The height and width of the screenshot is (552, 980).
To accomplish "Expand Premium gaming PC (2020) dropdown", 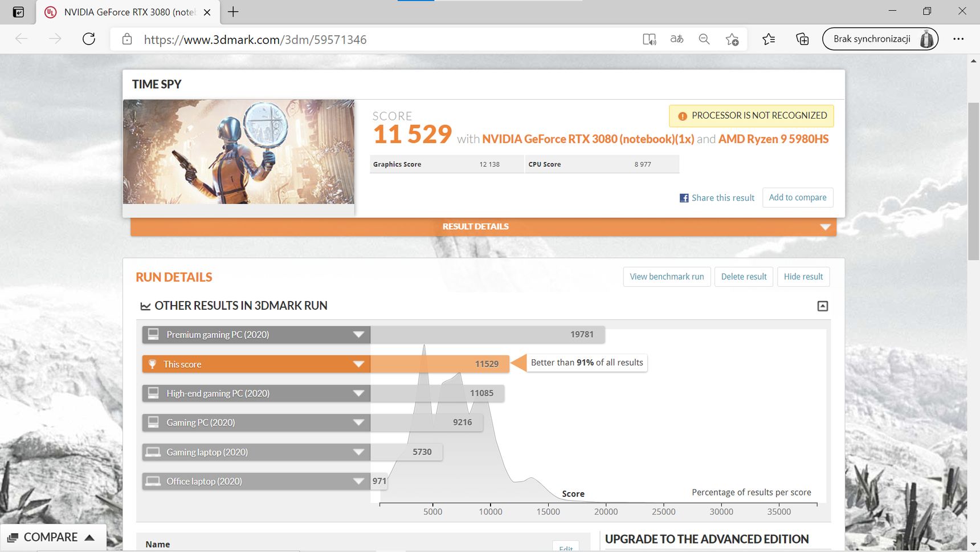I will (358, 335).
